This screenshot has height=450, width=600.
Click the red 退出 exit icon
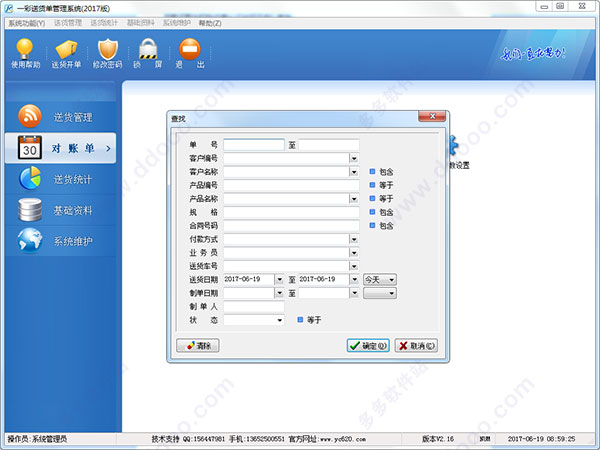tap(190, 53)
